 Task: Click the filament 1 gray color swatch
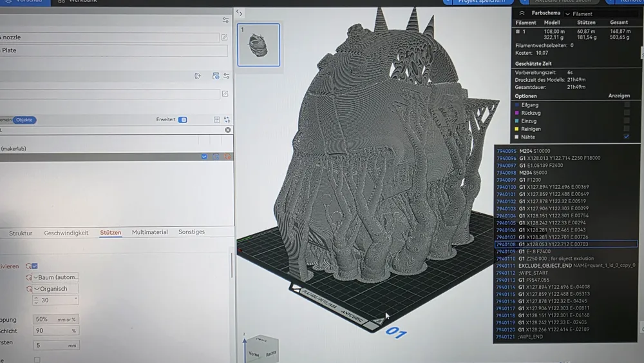(518, 31)
